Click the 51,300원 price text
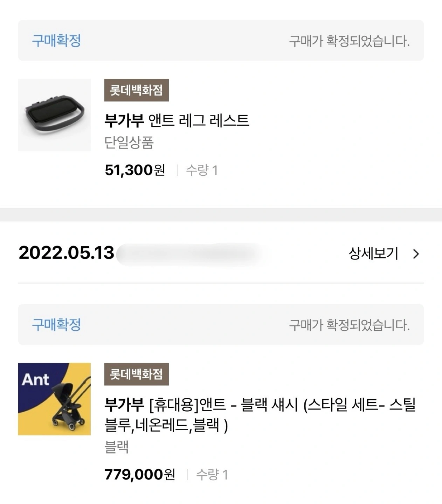The image size is (442, 504). click(x=134, y=170)
